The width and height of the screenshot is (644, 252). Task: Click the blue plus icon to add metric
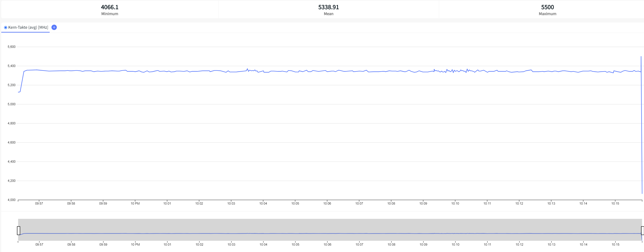(54, 27)
